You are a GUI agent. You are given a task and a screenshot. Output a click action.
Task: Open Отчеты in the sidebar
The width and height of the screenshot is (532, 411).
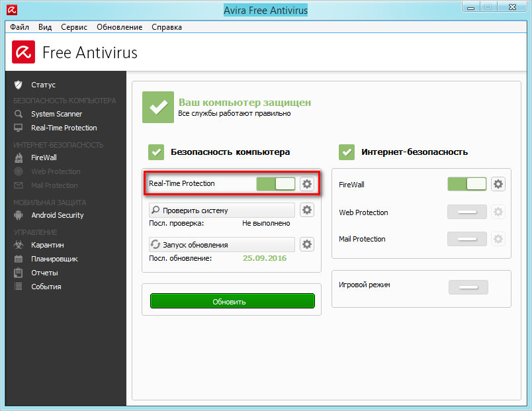[44, 273]
